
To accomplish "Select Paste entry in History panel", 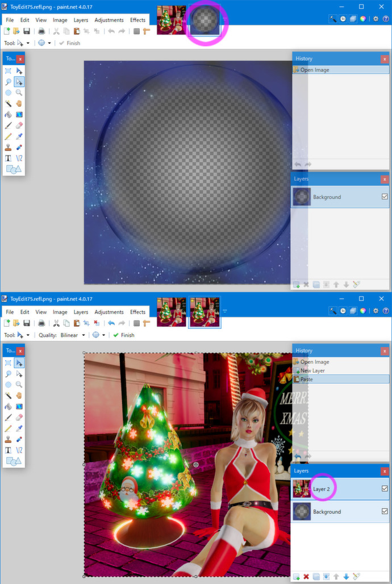I will tap(340, 379).
